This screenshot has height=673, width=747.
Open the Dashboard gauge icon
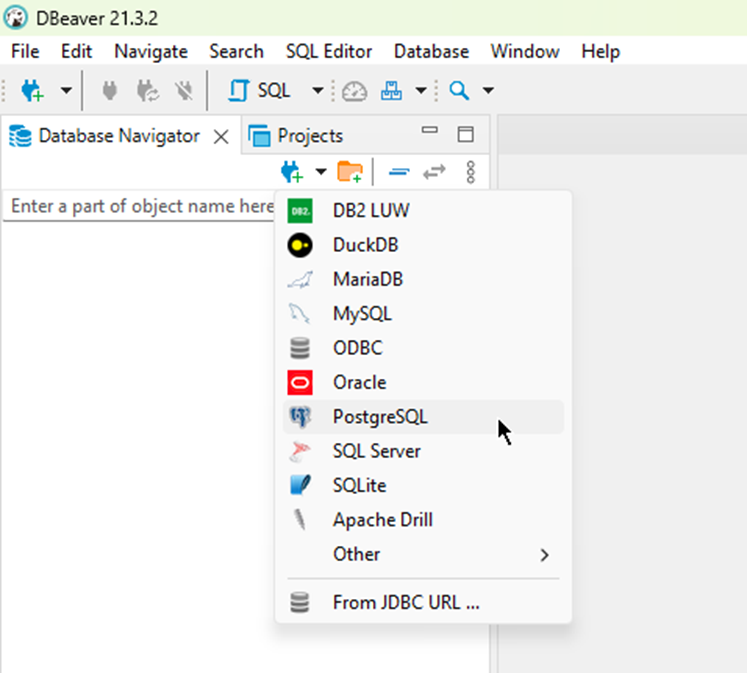354,90
